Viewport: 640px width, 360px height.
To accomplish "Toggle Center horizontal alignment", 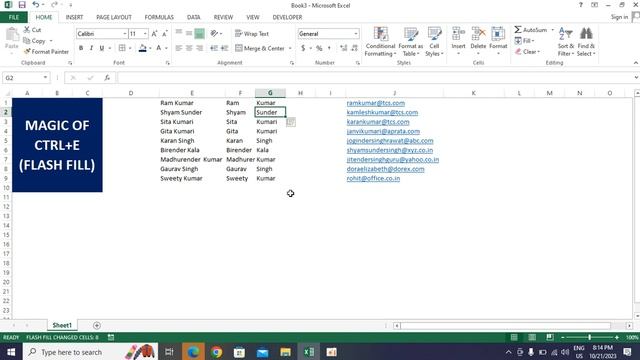I will point(189,48).
